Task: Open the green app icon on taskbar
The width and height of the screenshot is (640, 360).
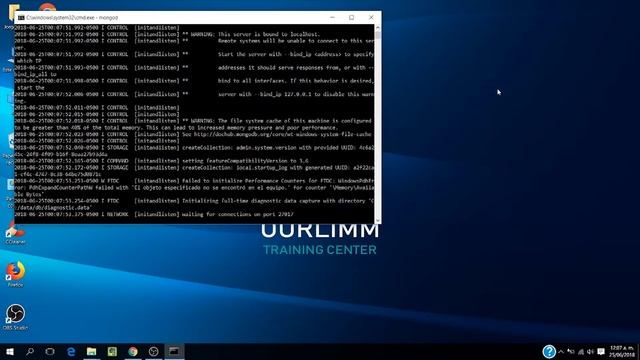Action: pos(112,351)
